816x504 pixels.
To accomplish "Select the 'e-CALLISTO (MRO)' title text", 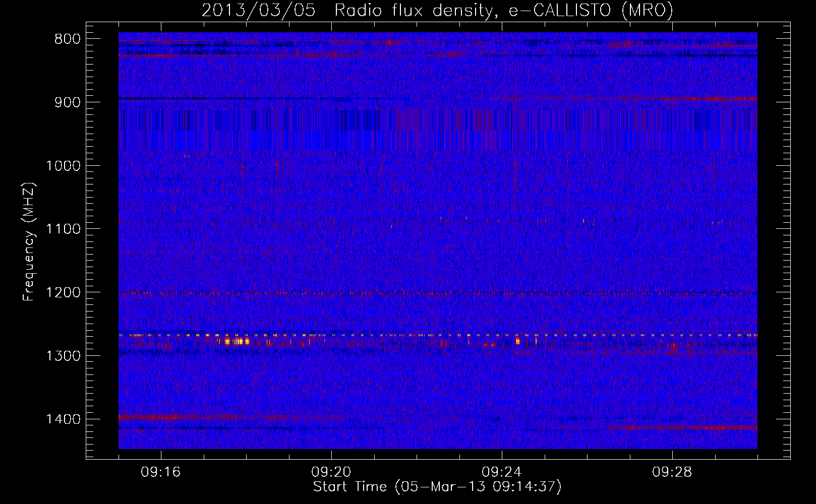I will pyautogui.click(x=591, y=10).
